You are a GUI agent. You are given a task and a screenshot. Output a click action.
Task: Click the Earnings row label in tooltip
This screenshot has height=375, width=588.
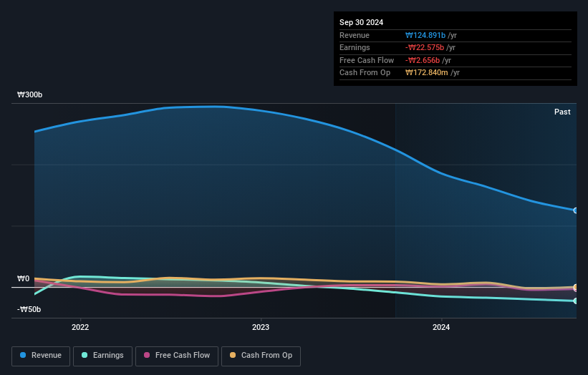coord(355,47)
